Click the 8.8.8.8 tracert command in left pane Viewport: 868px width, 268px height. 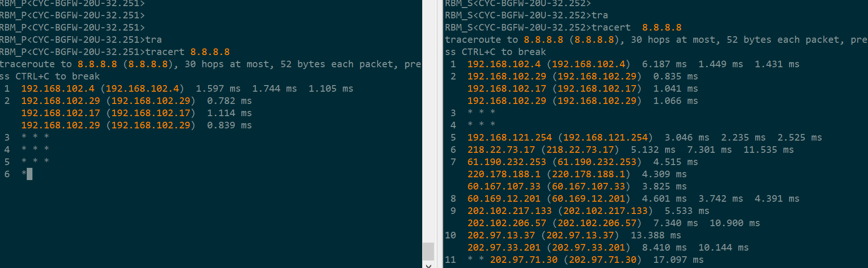click(x=210, y=52)
